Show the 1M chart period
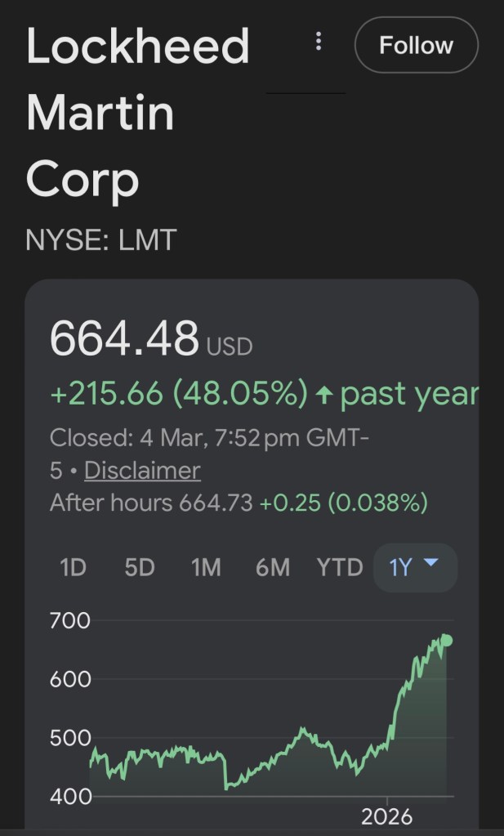The width and height of the screenshot is (504, 836). [206, 567]
